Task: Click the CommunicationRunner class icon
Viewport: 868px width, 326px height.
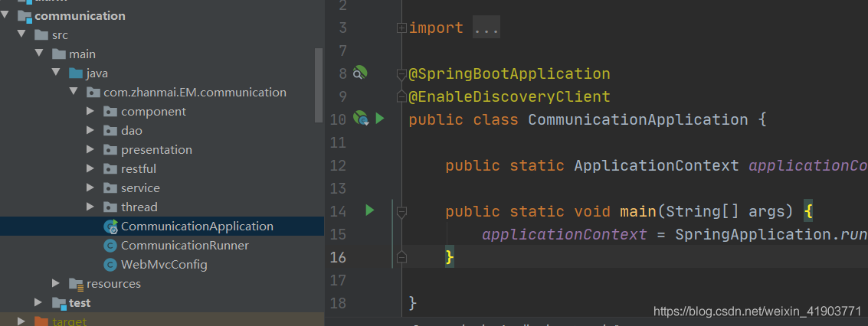Action: [111, 246]
